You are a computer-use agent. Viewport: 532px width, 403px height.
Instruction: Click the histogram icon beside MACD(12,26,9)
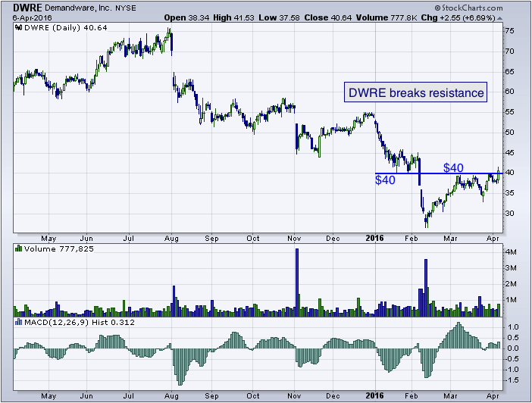pyautogui.click(x=19, y=322)
